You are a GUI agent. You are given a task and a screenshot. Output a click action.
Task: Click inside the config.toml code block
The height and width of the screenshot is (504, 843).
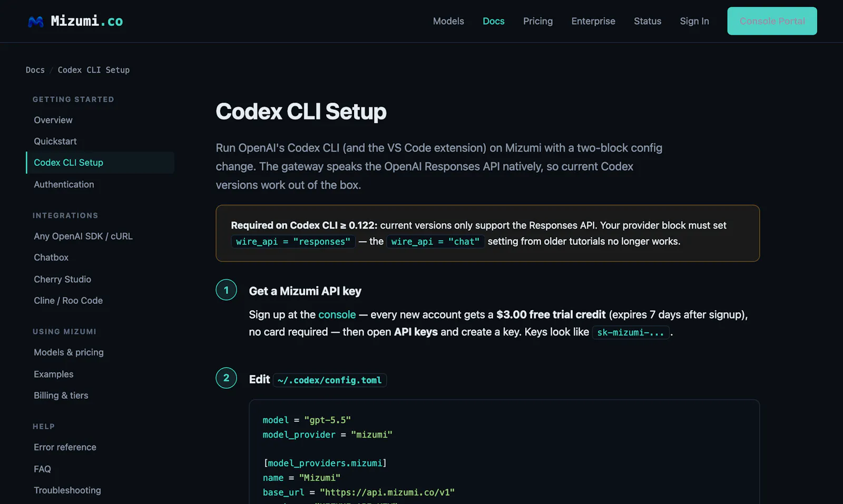coord(504,452)
